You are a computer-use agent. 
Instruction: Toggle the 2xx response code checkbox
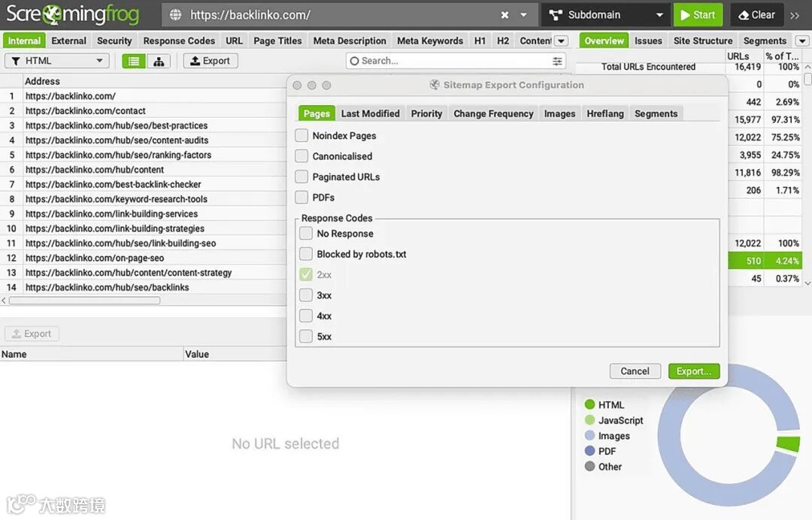click(x=306, y=275)
